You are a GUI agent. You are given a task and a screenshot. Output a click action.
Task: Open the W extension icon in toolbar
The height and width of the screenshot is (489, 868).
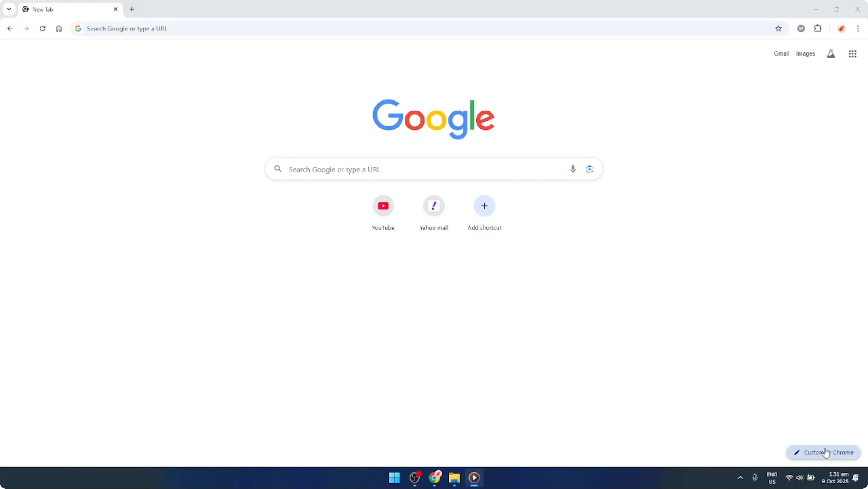(801, 29)
